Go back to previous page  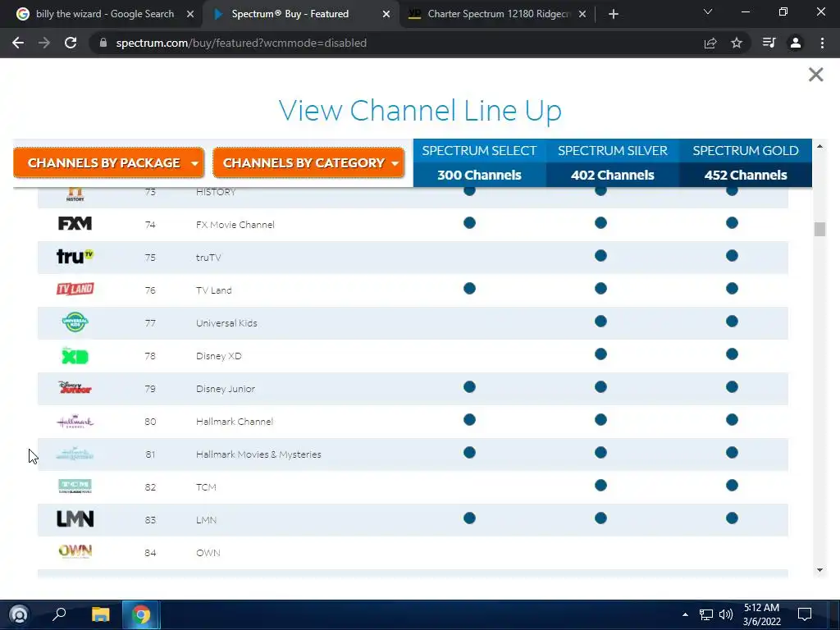(x=18, y=43)
